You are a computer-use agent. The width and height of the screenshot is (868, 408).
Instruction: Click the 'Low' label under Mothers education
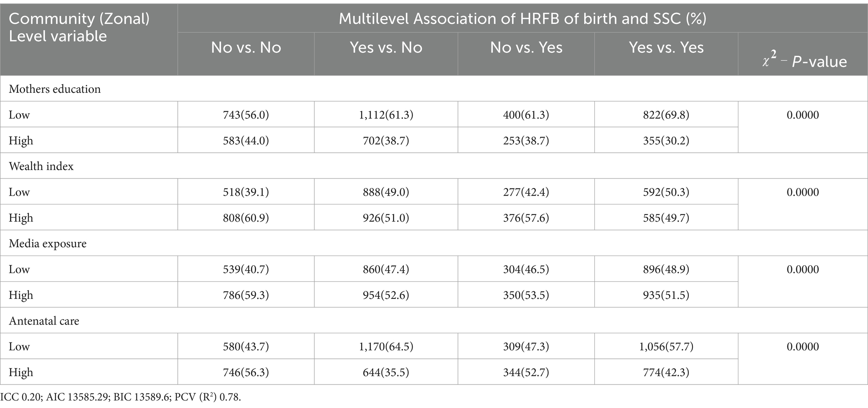tap(19, 115)
